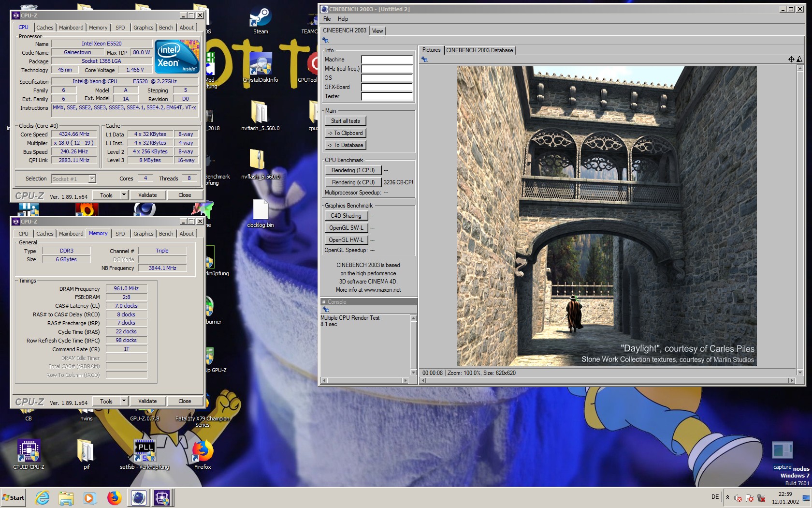Screen dimensions: 812x508
Task: Click the GFX-Board input field
Action: (387, 88)
